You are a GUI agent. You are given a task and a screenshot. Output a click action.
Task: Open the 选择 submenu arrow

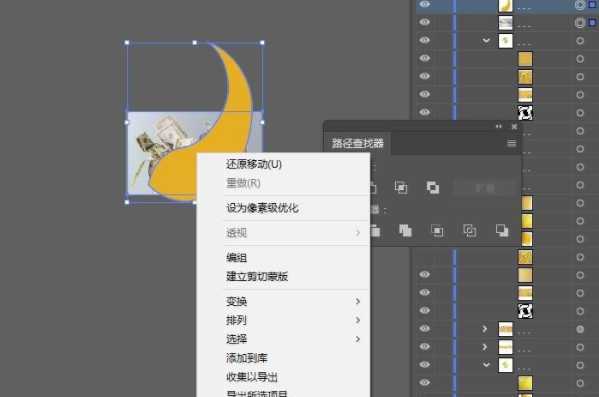[x=358, y=339]
